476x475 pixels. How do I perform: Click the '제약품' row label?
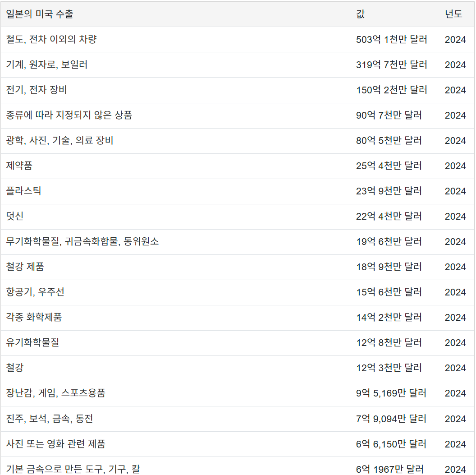point(19,166)
